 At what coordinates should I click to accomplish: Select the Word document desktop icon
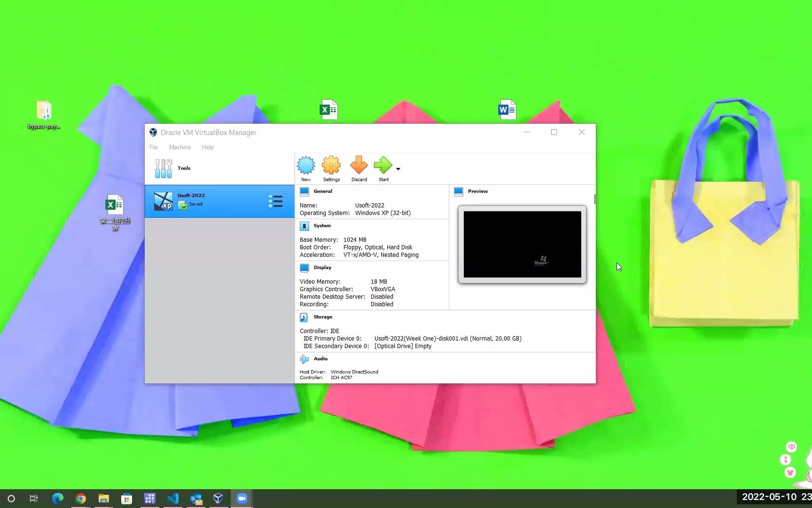(x=507, y=110)
